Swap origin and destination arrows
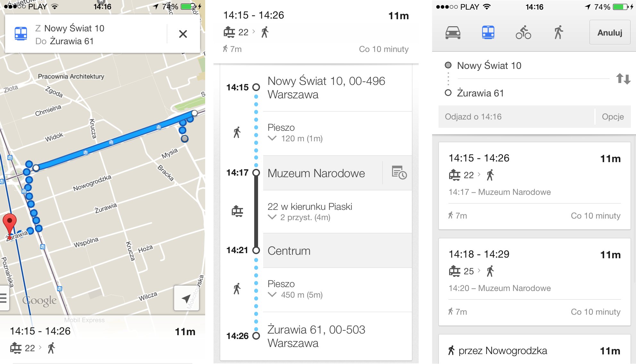This screenshot has height=364, width=636. (x=623, y=79)
